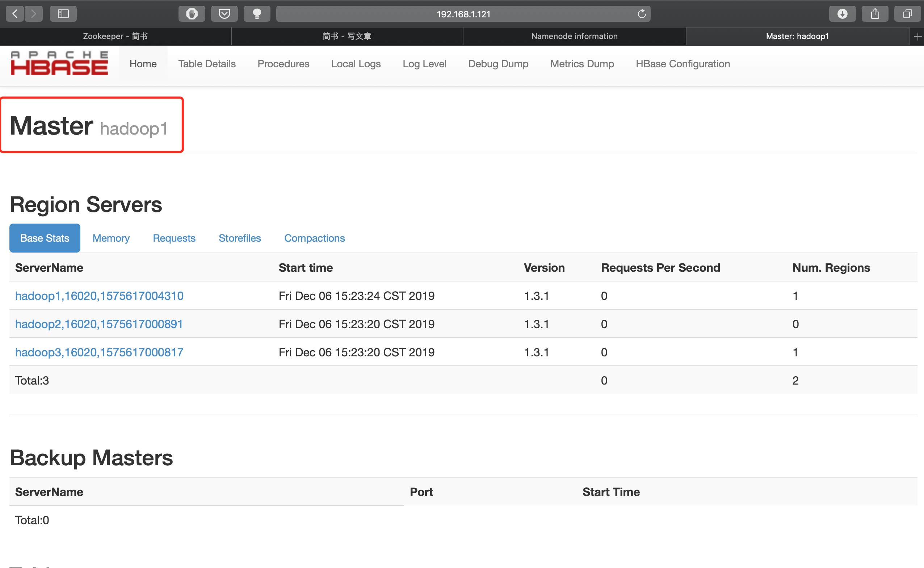Open HBase Configuration menu item
The width and height of the screenshot is (924, 568).
tap(682, 64)
